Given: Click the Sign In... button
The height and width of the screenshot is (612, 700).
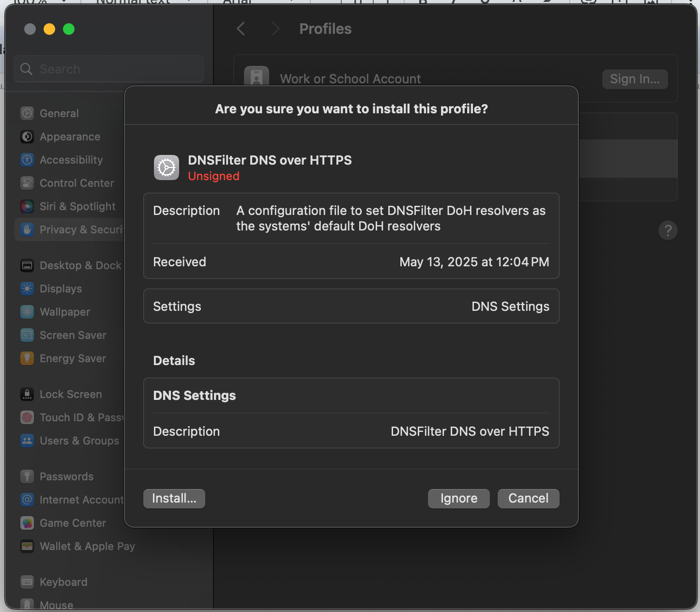Looking at the screenshot, I should (635, 79).
